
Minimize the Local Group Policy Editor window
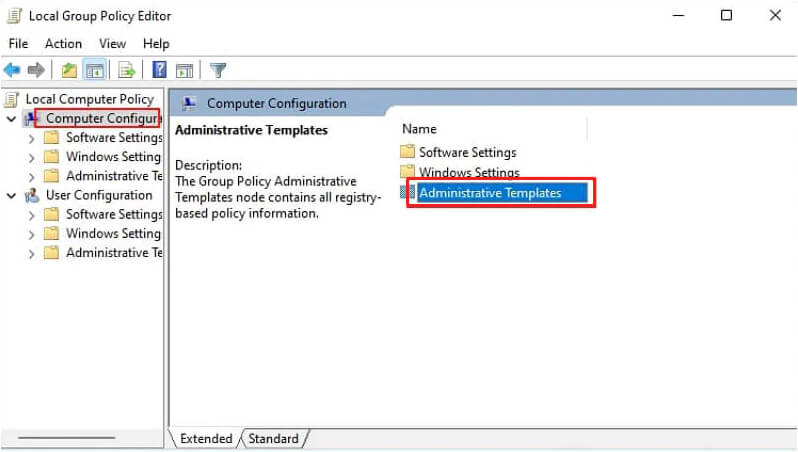click(x=678, y=15)
